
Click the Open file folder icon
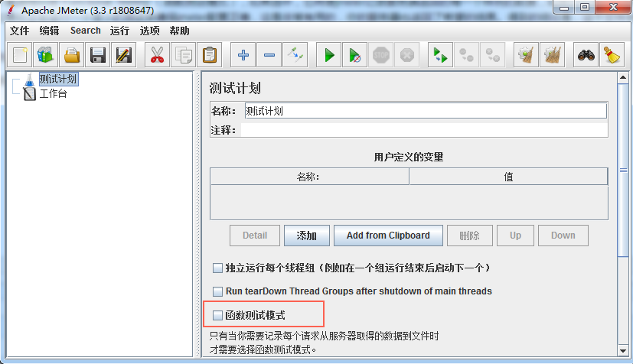pyautogui.click(x=72, y=55)
